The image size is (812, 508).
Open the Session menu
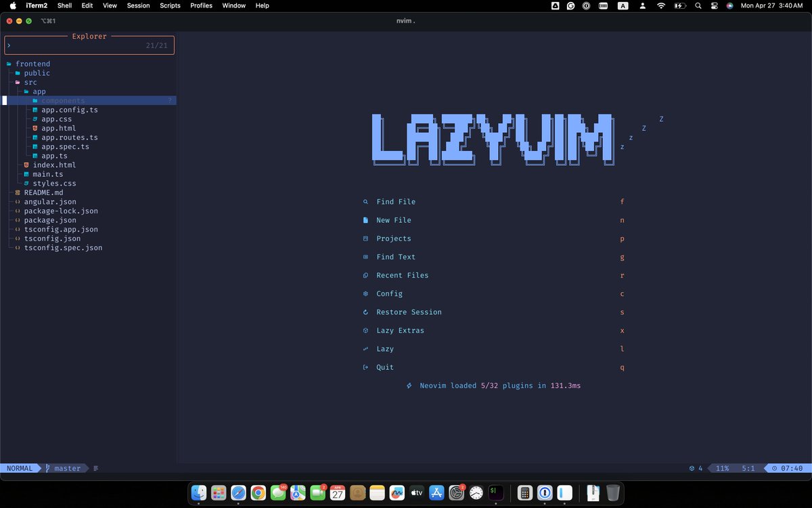point(139,5)
